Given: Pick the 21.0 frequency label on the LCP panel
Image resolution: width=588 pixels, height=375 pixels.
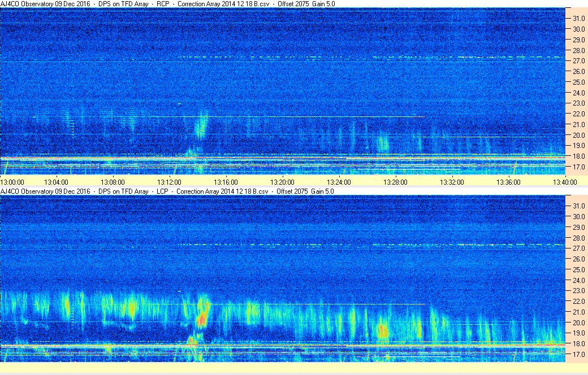Looking at the screenshot, I should pyautogui.click(x=578, y=312).
